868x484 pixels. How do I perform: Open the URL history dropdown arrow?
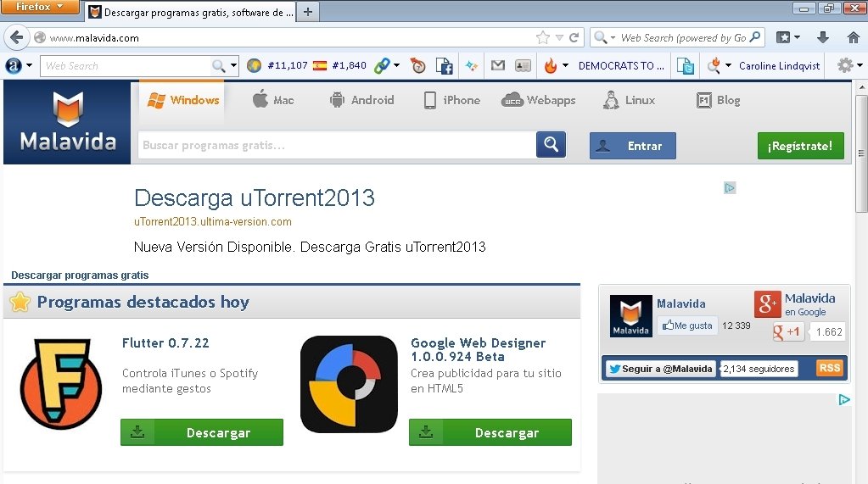pos(559,37)
